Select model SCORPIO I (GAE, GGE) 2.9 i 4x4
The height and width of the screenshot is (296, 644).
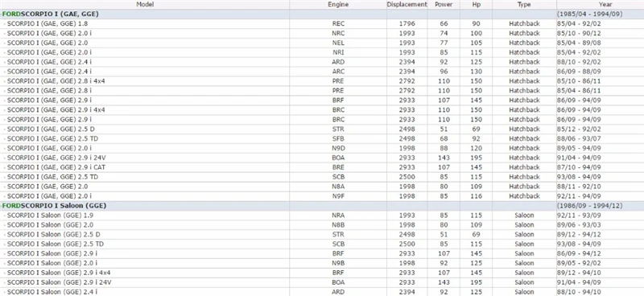point(56,110)
